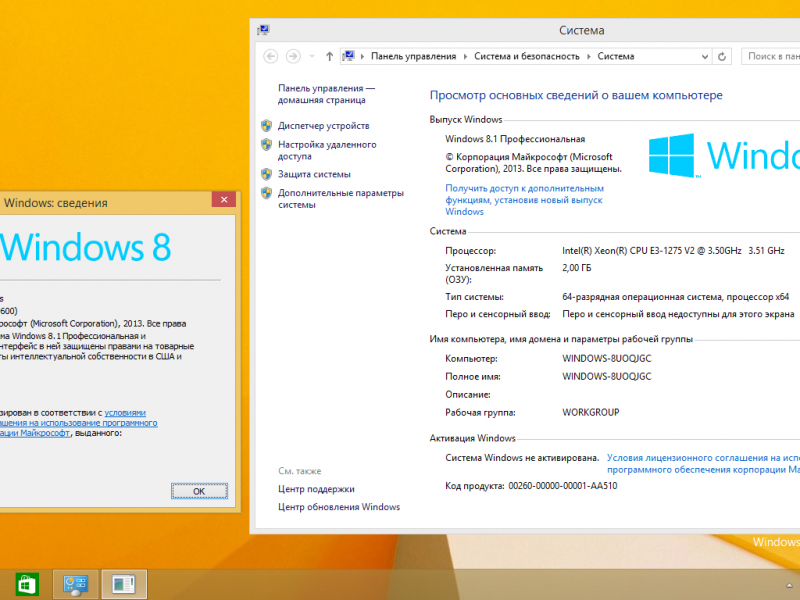Viewport: 800px width, 600px height.
Task: Open the Условия лицензионного соглашения link in Система
Action: click(703, 463)
